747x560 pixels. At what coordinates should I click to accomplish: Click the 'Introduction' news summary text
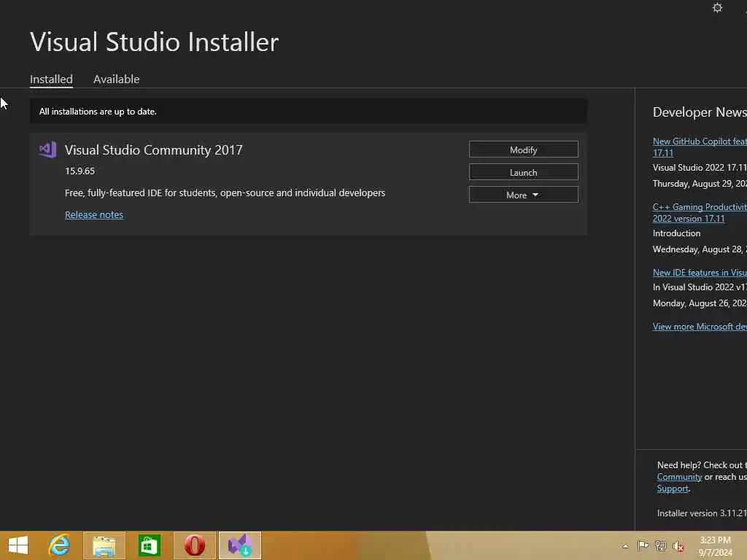[x=676, y=233]
